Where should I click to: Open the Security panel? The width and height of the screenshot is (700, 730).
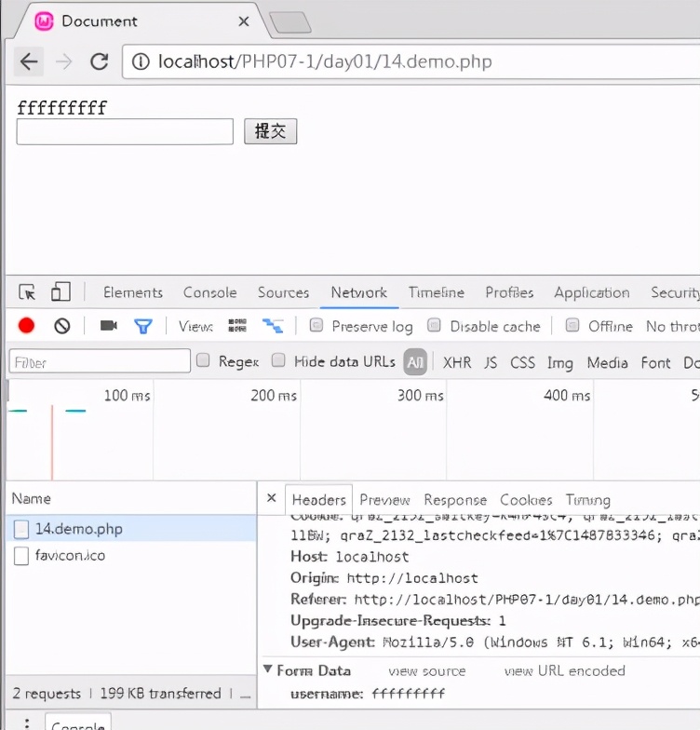tap(675, 292)
